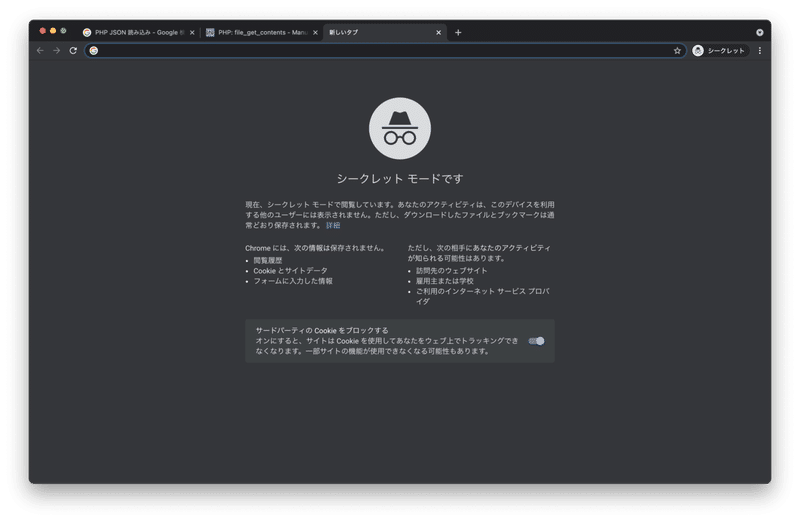Click the green fullscreen window button
Screen dimensions: 800x522
(63, 31)
